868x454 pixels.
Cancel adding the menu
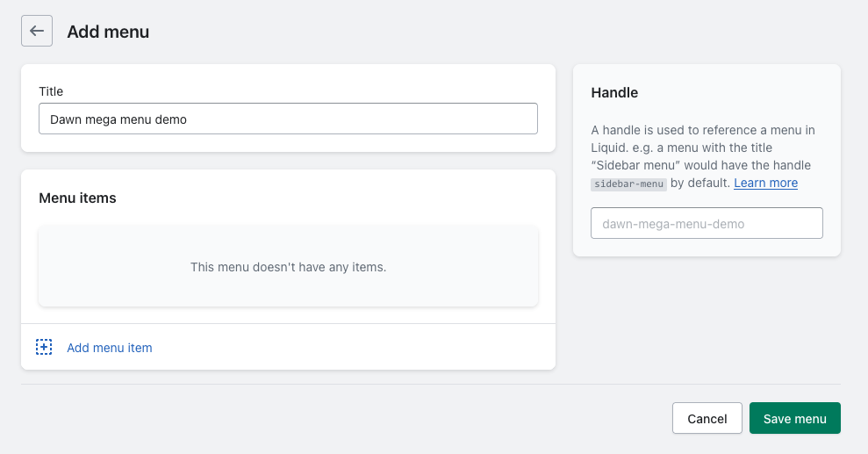point(707,418)
